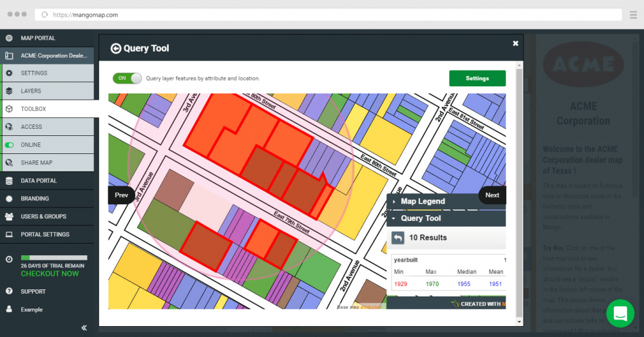
Task: Click the green Settings button
Action: 477,78
